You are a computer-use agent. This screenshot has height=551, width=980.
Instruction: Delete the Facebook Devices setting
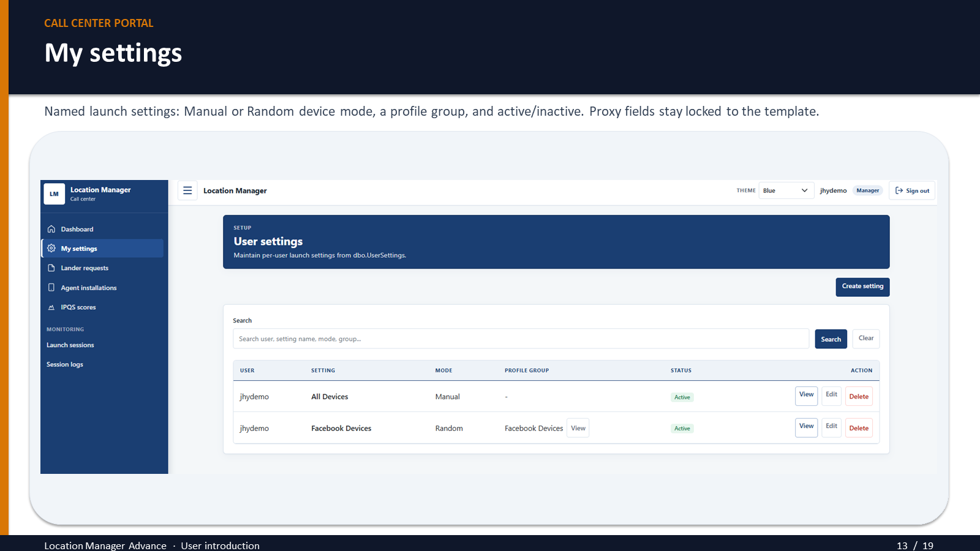click(x=859, y=428)
